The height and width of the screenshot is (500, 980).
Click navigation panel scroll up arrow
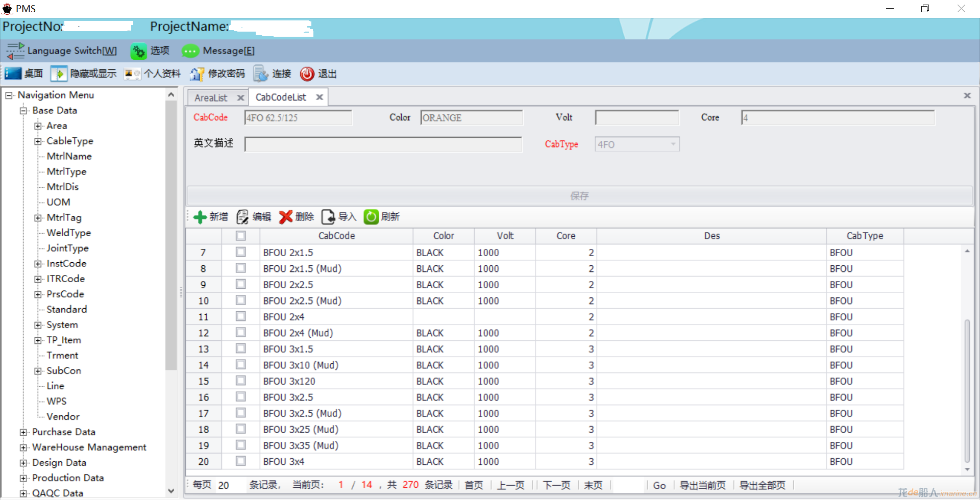pos(171,95)
